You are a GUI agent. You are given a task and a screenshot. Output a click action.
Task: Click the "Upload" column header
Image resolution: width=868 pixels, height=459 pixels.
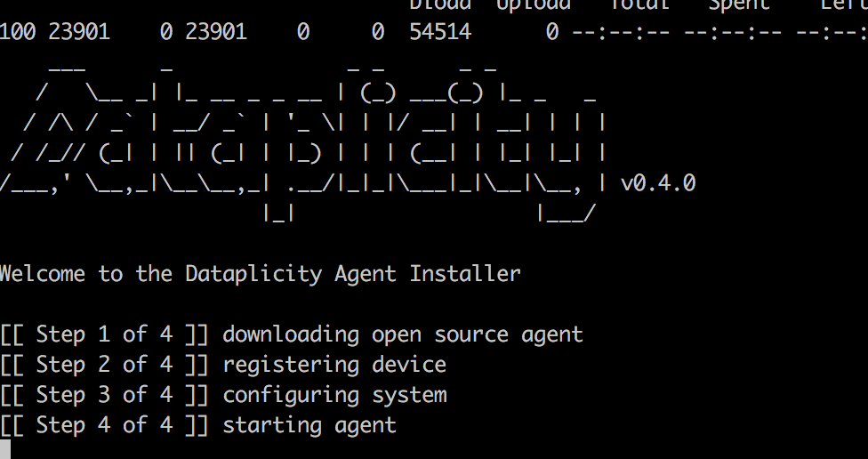pyautogui.click(x=534, y=4)
